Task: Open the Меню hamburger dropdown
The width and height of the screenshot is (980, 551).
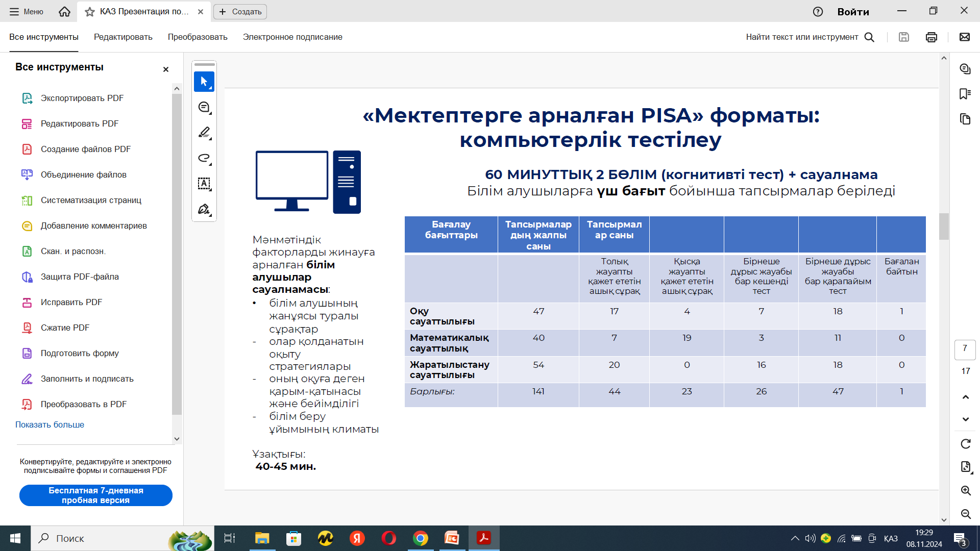Action: coord(26,11)
